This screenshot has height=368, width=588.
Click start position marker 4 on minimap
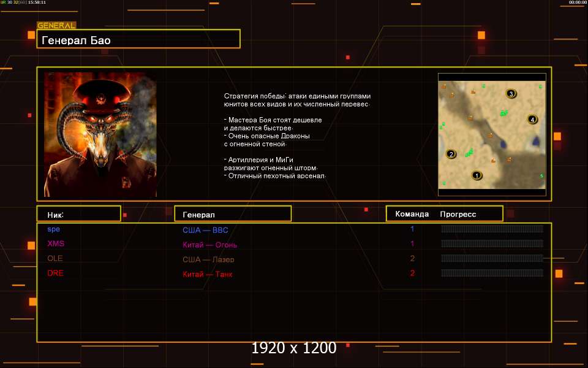(x=532, y=120)
